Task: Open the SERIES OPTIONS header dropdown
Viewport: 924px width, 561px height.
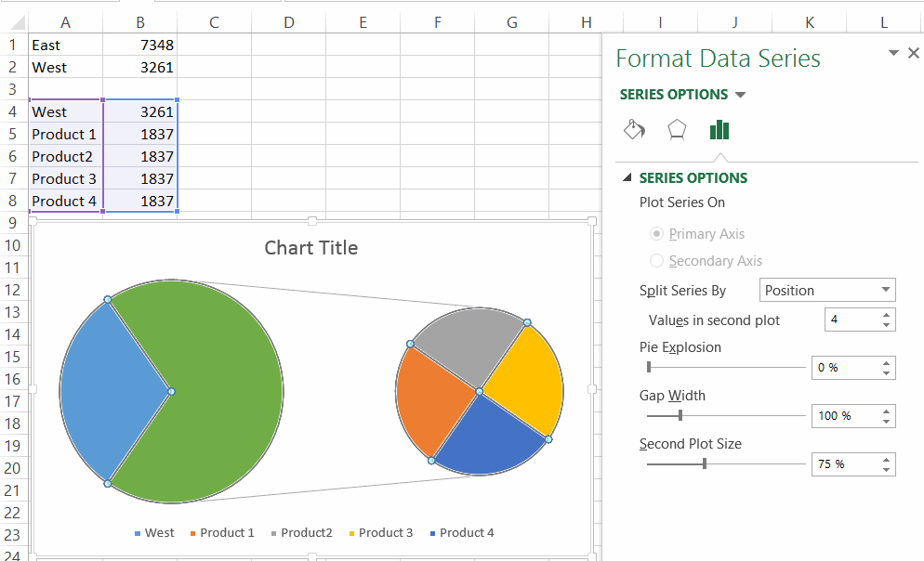Action: [x=741, y=94]
